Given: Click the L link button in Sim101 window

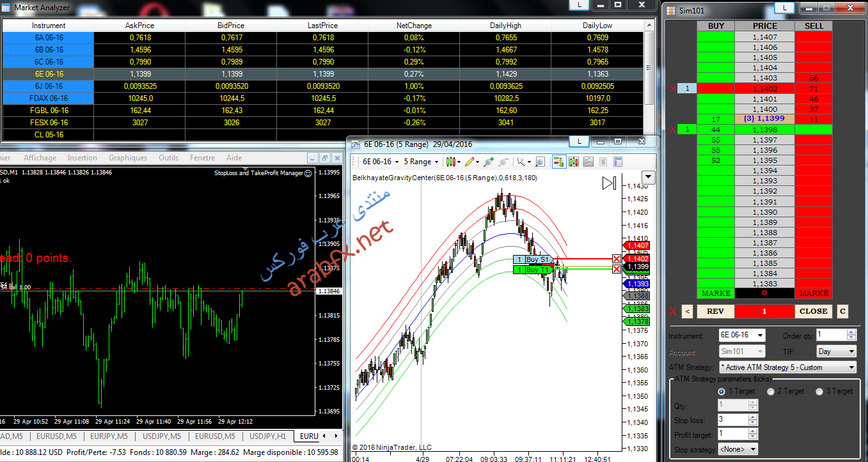Looking at the screenshot, I should point(785,7).
